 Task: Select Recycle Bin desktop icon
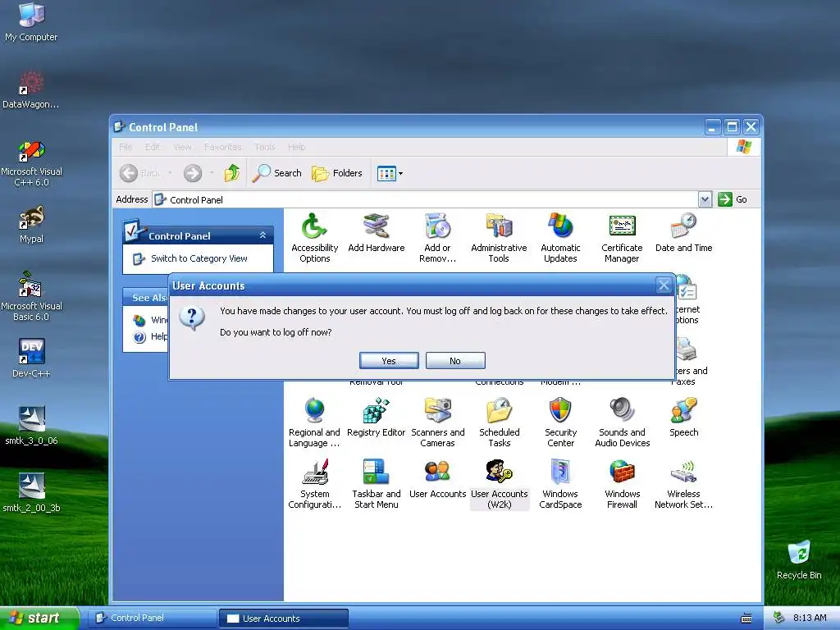(x=799, y=559)
